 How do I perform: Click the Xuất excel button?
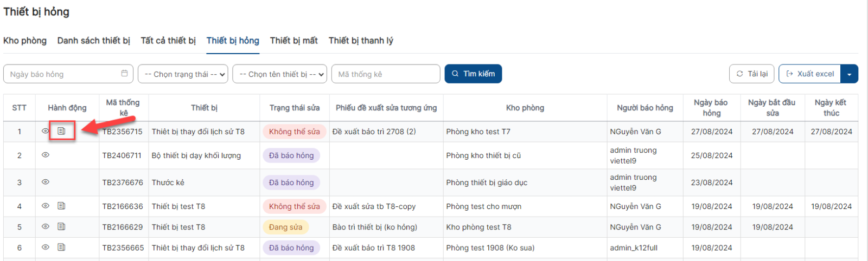(x=810, y=74)
